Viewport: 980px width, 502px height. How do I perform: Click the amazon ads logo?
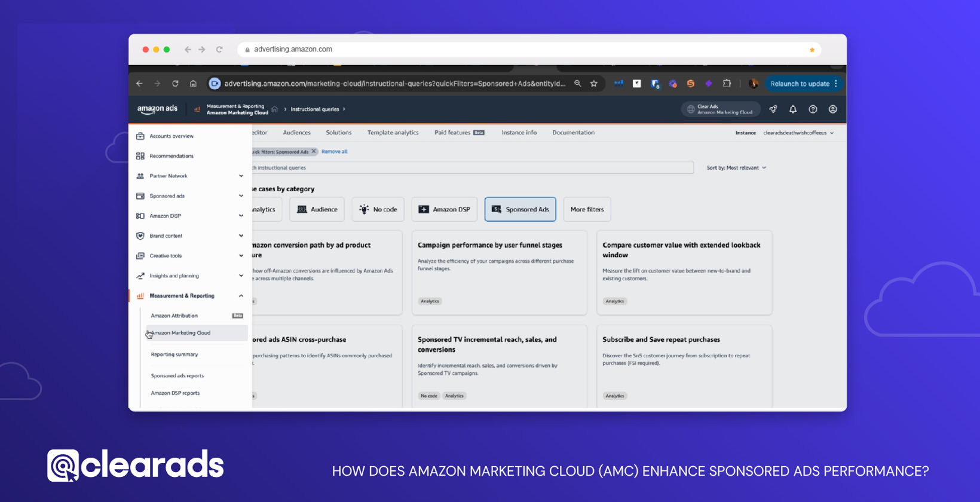(x=157, y=109)
